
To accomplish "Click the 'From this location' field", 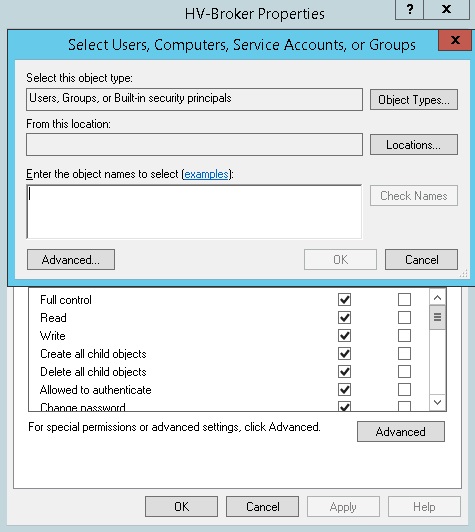I will tap(194, 145).
